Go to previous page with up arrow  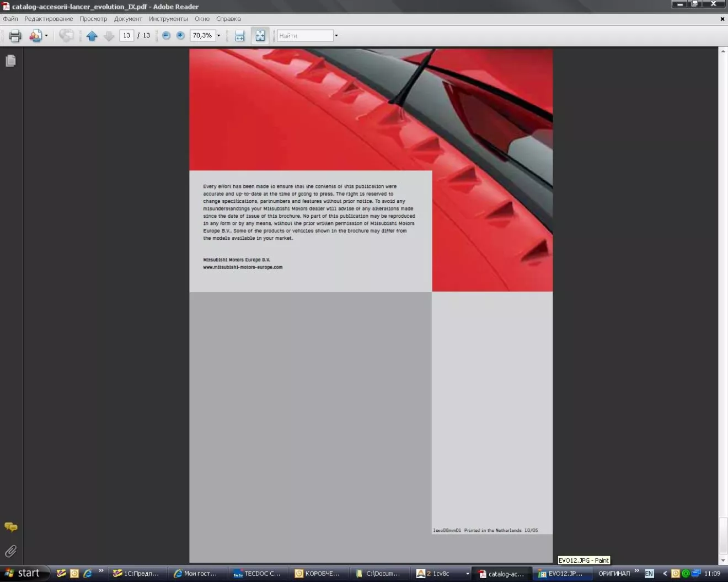click(x=92, y=36)
